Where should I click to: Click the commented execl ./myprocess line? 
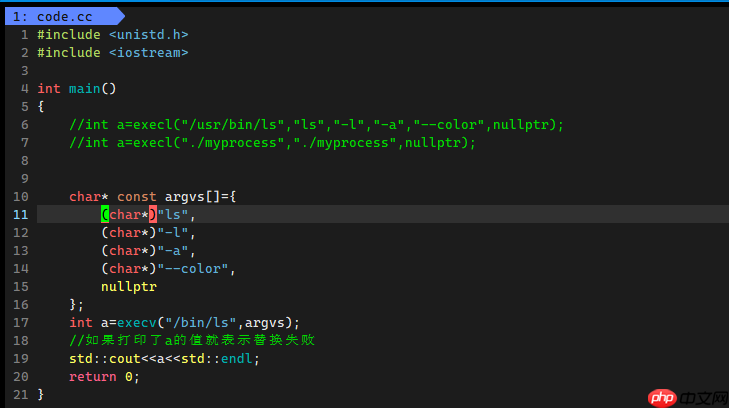pos(272,143)
